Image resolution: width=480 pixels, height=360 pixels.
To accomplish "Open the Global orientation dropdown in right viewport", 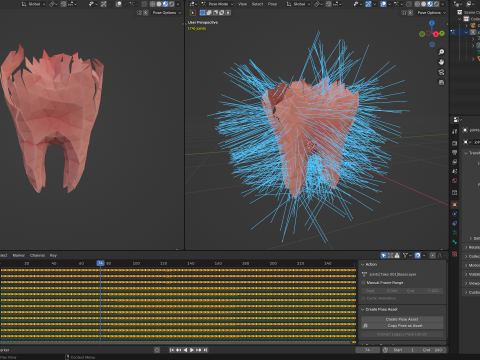I will [298, 4].
